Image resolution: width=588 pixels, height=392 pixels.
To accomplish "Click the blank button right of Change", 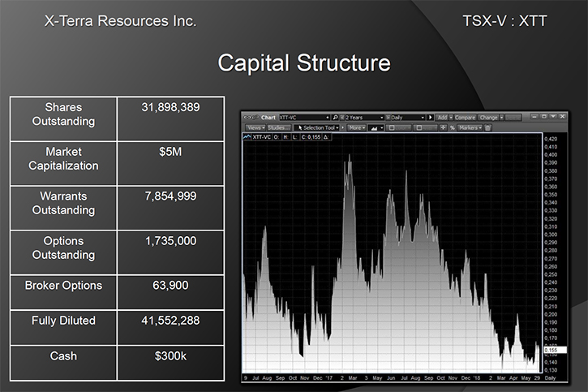I will (513, 118).
